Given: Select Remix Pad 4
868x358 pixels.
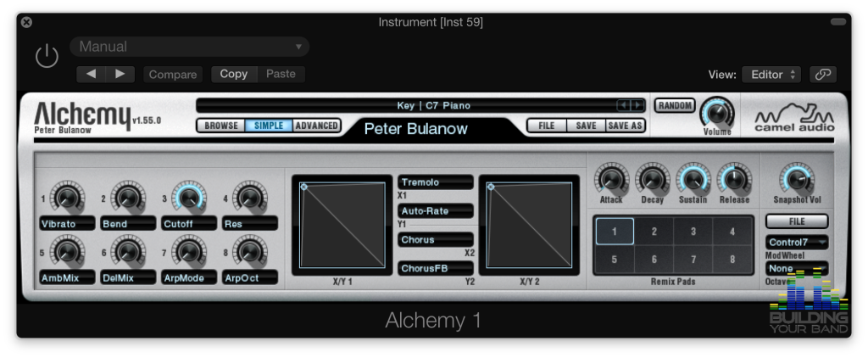Looking at the screenshot, I should pos(732,232).
